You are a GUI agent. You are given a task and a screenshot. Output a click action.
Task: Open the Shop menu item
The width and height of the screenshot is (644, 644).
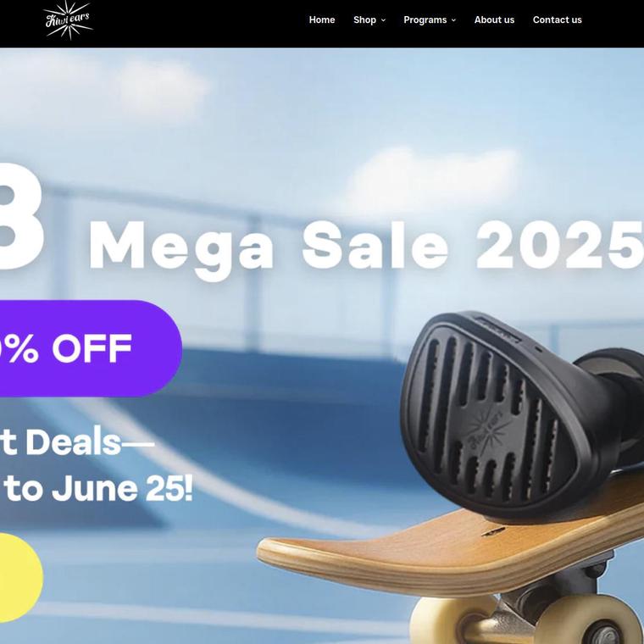click(364, 19)
